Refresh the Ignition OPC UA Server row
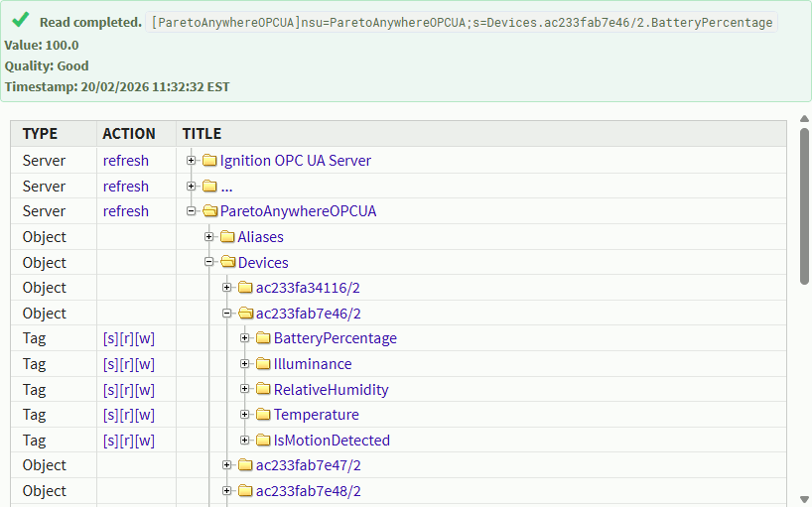This screenshot has width=812, height=507. point(125,161)
